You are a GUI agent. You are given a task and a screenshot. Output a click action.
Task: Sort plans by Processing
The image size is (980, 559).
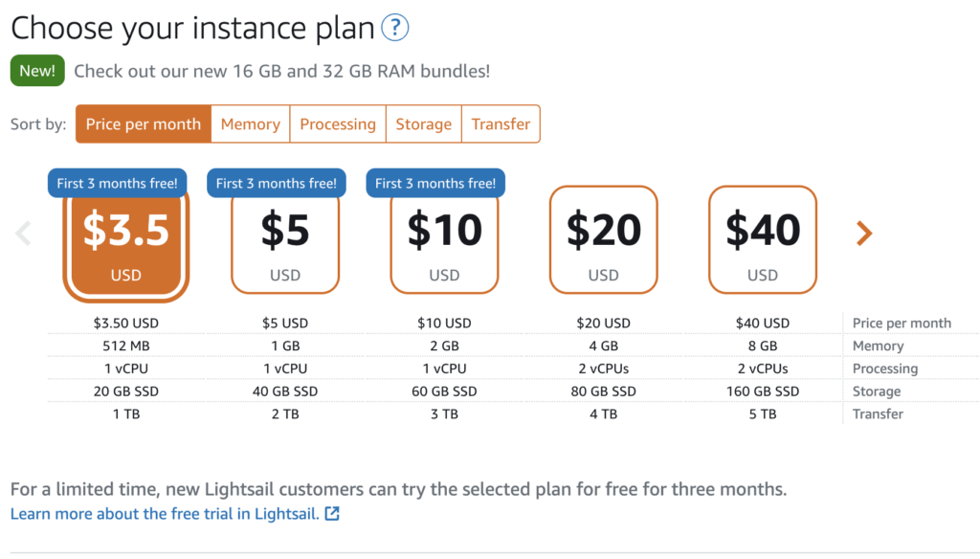[x=338, y=124]
